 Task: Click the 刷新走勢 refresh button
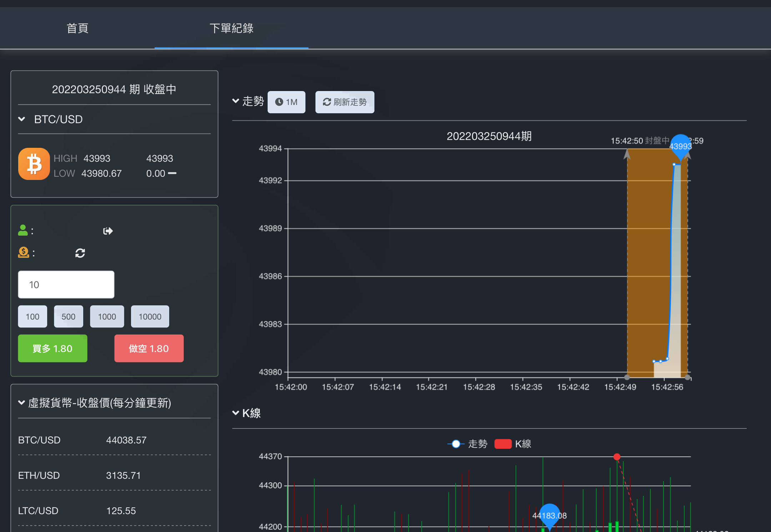(344, 102)
